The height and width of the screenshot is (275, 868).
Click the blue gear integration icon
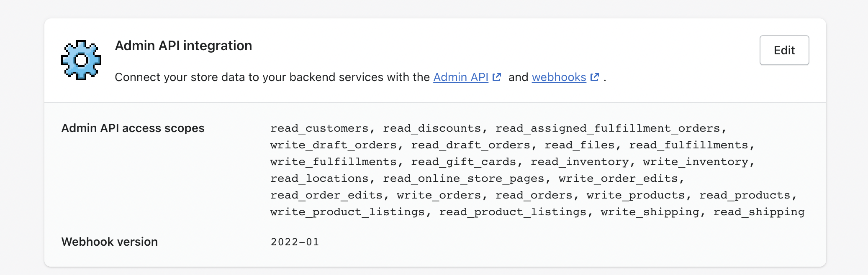tap(81, 60)
